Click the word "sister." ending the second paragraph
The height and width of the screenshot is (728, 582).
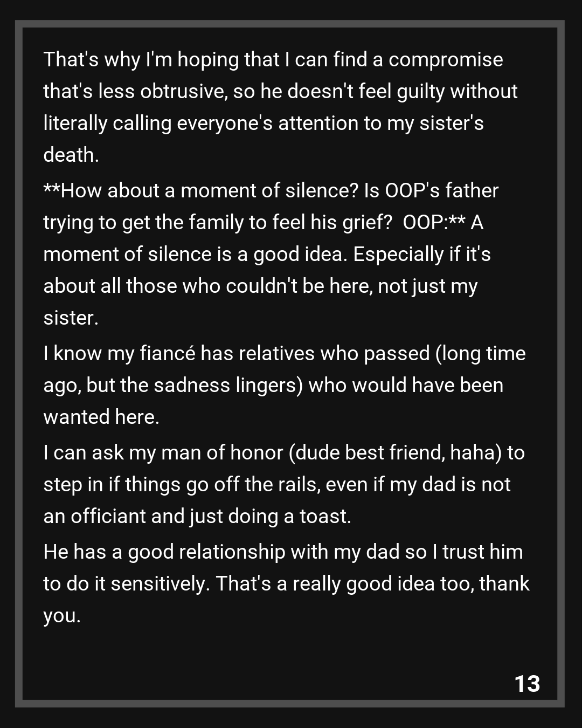pyautogui.click(x=71, y=318)
